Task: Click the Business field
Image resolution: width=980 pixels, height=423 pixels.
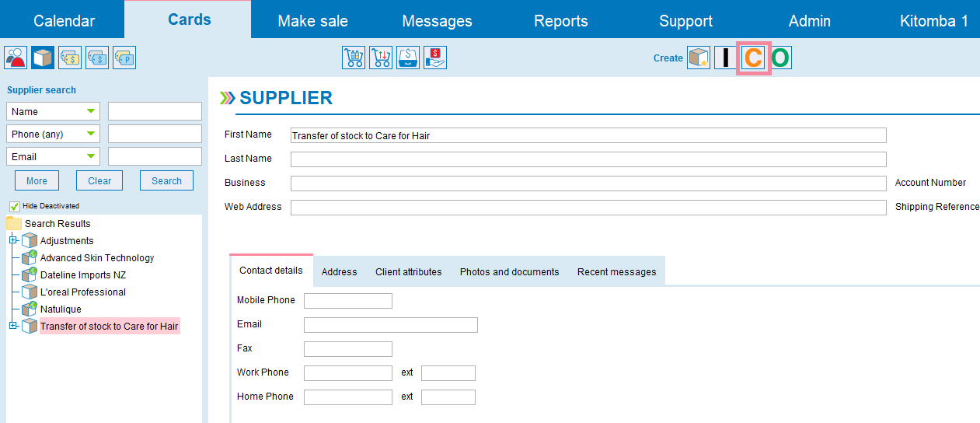Action: click(x=588, y=184)
